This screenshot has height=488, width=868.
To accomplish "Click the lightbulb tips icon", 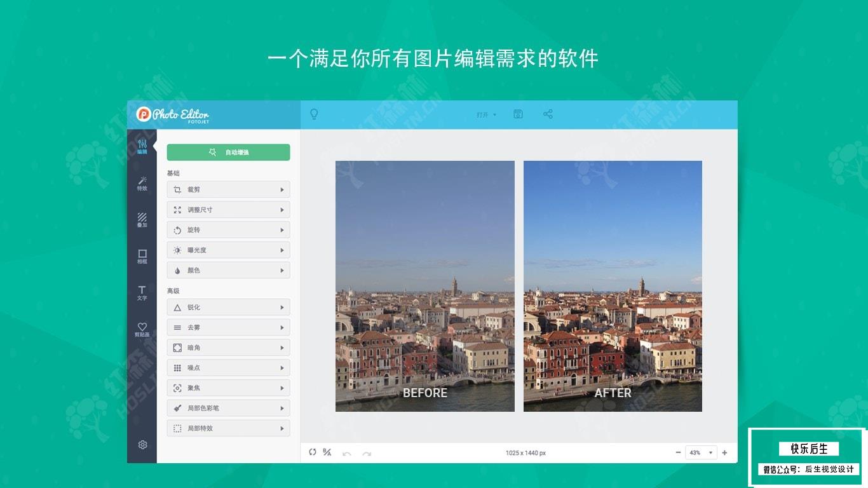I will pyautogui.click(x=313, y=114).
